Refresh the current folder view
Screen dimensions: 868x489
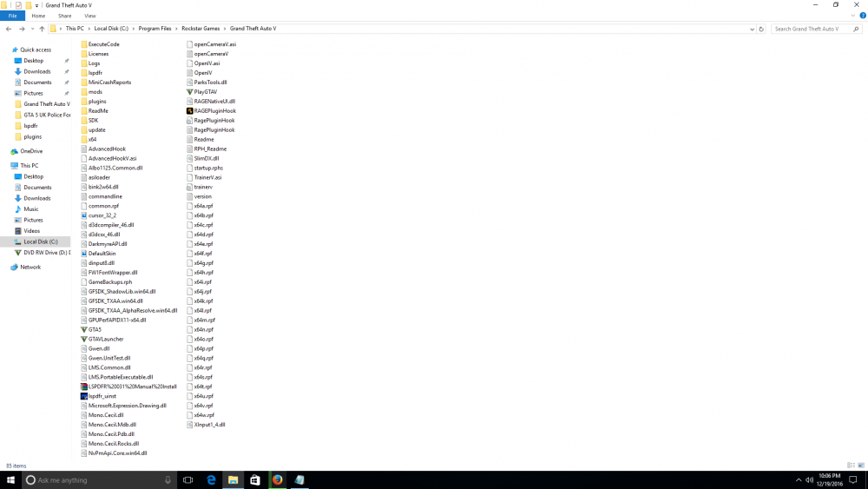pyautogui.click(x=761, y=29)
